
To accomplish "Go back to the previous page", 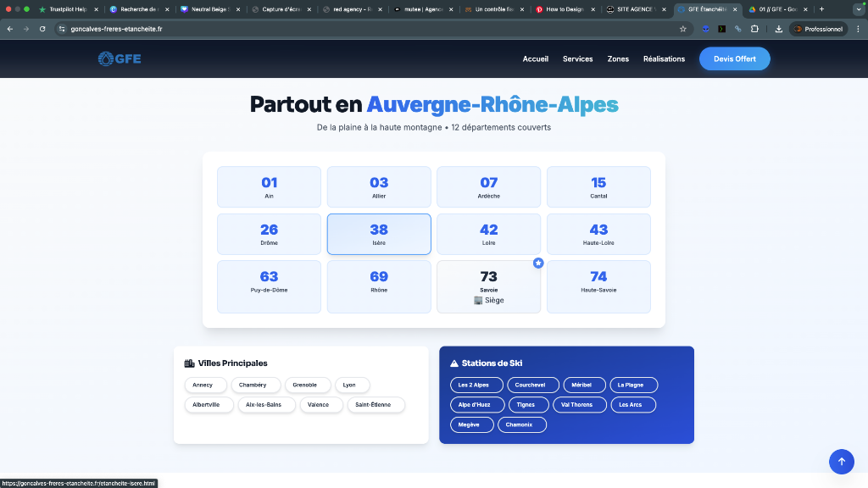I will [x=10, y=29].
